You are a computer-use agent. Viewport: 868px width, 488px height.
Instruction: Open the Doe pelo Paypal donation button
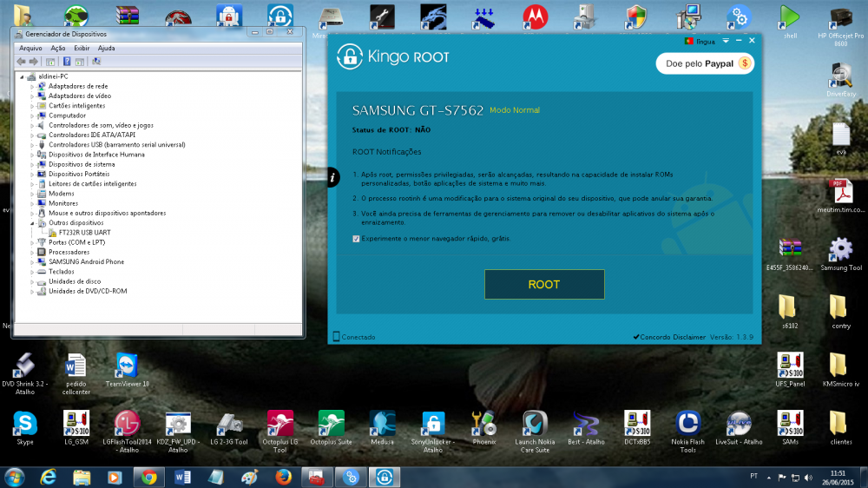coord(705,63)
